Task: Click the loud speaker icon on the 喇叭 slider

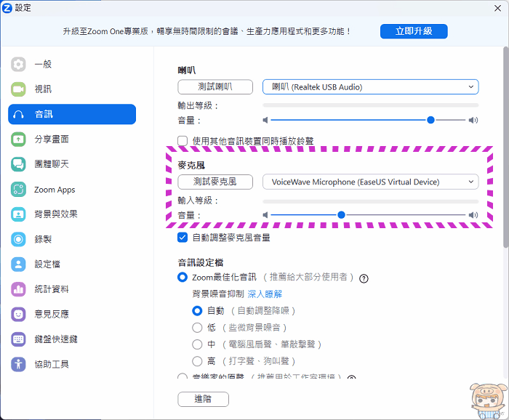Action: click(x=473, y=121)
